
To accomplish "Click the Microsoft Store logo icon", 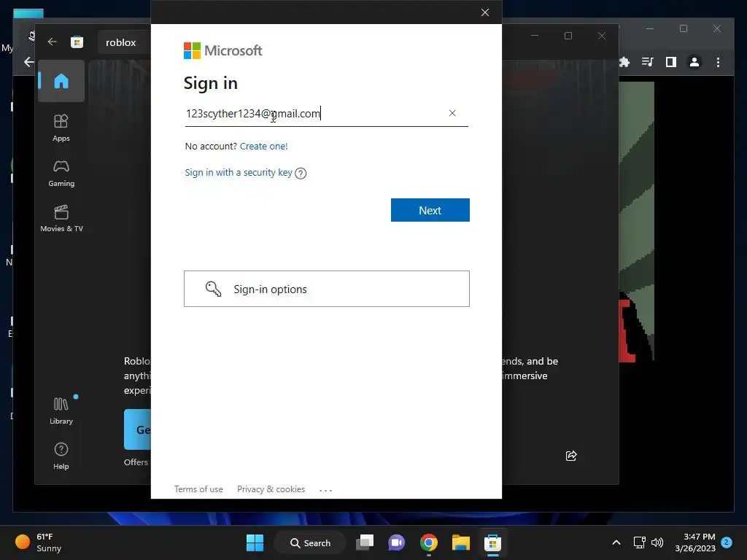I will [77, 42].
